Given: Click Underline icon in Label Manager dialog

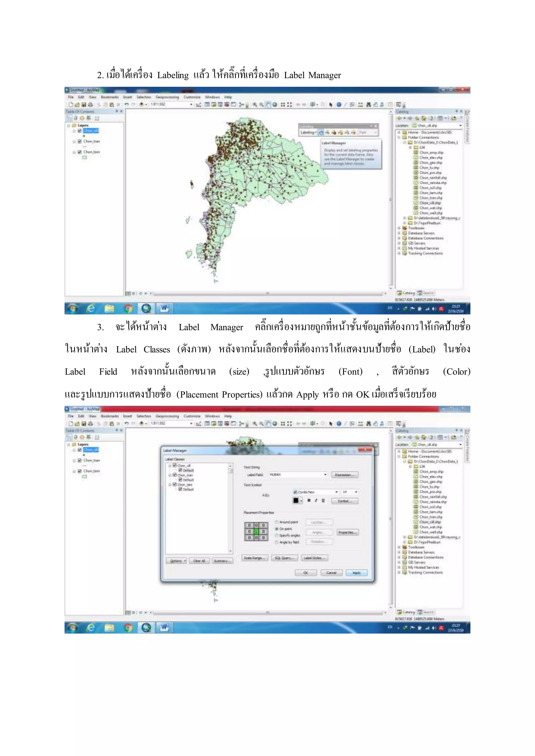Looking at the screenshot, I should (x=323, y=500).
